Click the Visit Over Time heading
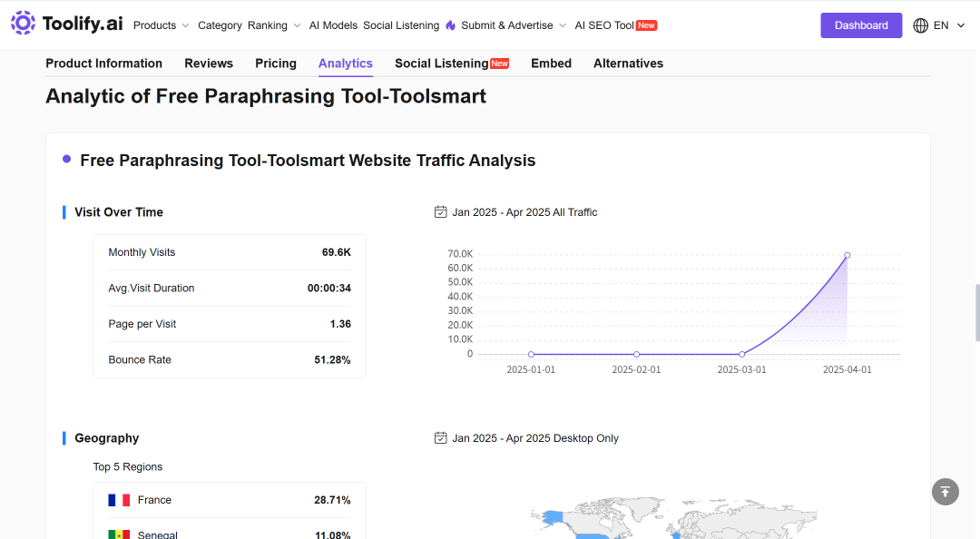980x539 pixels. click(x=119, y=212)
